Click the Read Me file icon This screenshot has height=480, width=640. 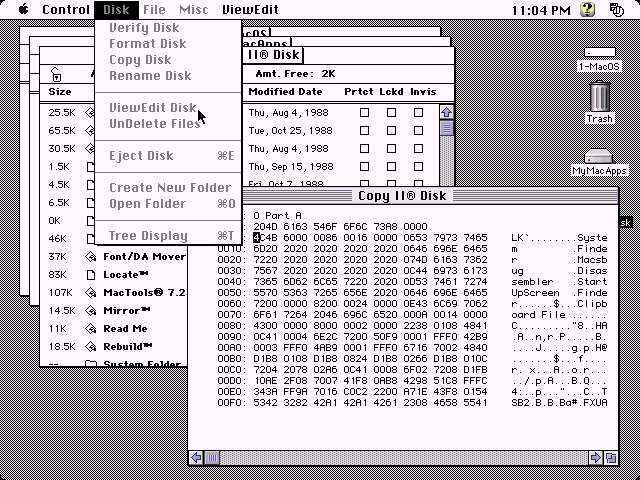[x=91, y=329]
